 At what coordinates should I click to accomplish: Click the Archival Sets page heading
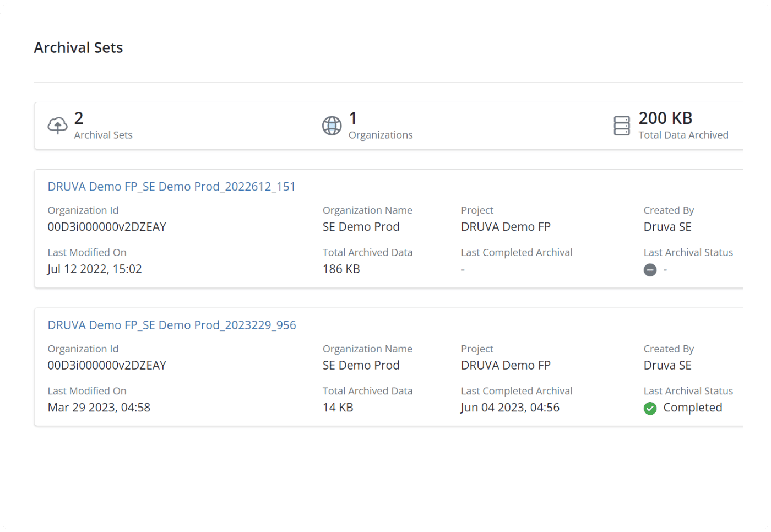pos(78,48)
